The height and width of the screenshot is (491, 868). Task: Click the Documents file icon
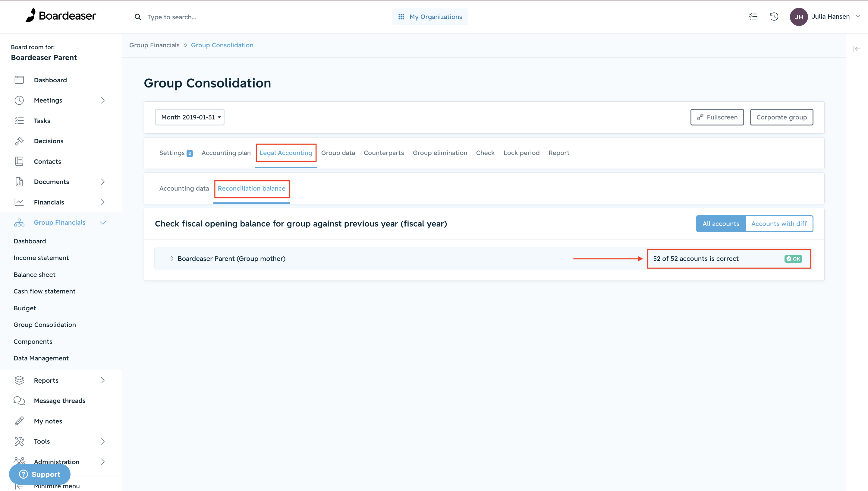pyautogui.click(x=19, y=182)
